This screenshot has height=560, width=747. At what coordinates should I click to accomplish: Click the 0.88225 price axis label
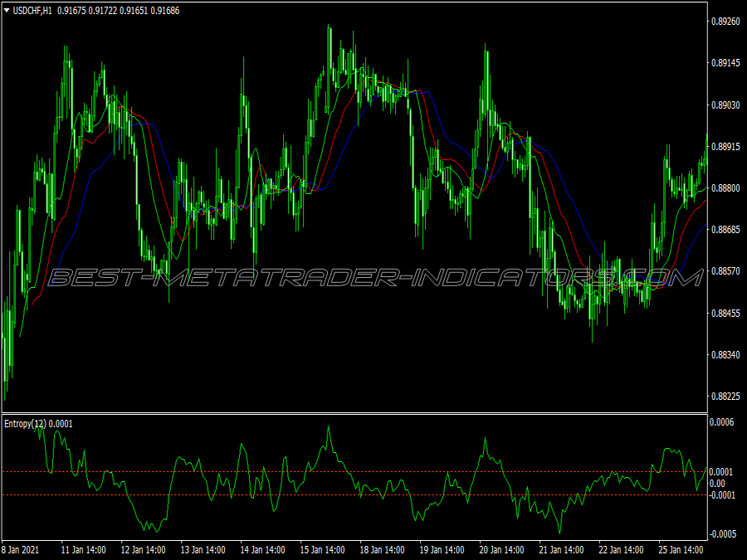click(725, 397)
